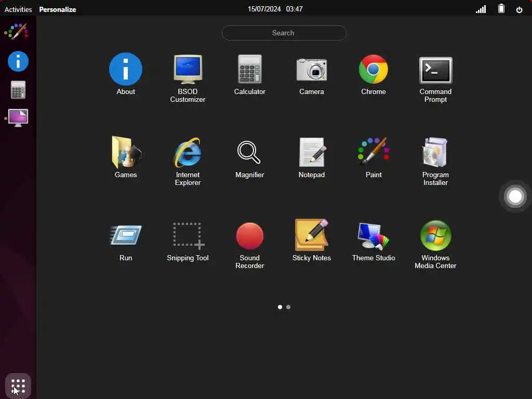Open the power menu icon
532x399 pixels.
pos(519,9)
